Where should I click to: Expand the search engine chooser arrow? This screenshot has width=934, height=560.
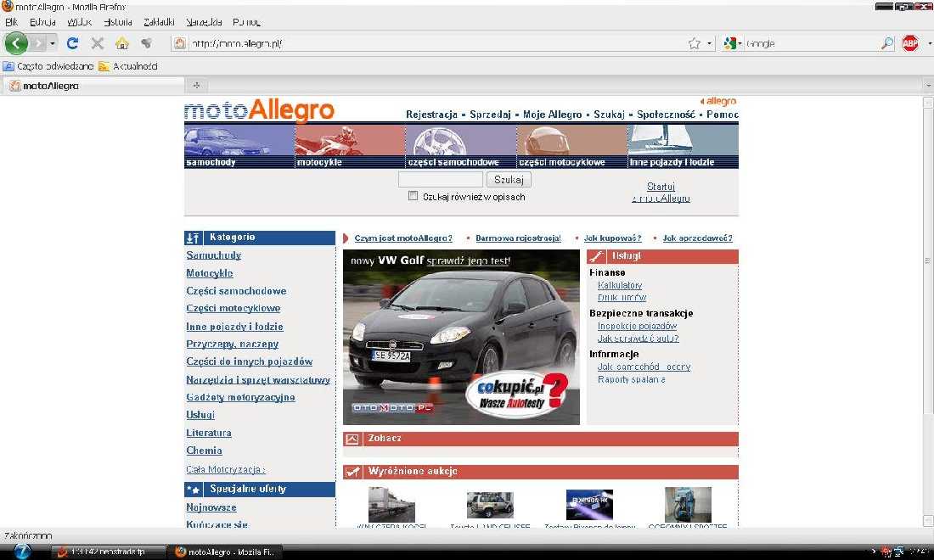pos(740,43)
